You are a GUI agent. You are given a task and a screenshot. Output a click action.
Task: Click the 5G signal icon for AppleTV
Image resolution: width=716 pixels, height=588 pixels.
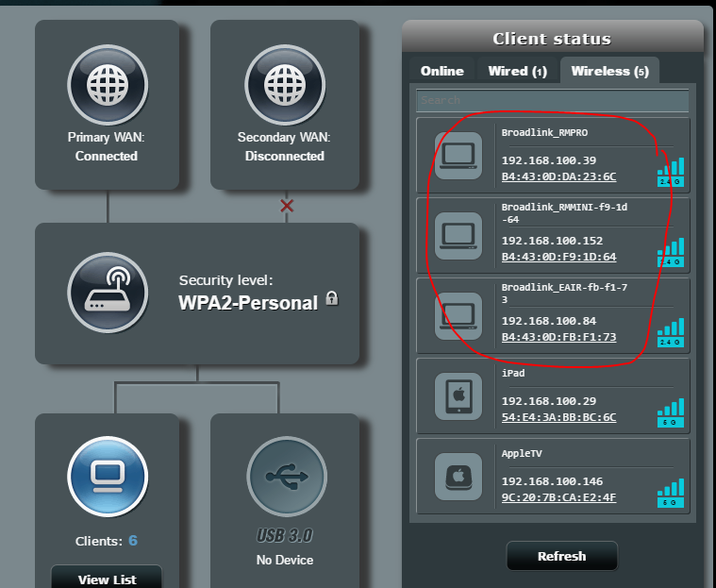click(x=671, y=493)
